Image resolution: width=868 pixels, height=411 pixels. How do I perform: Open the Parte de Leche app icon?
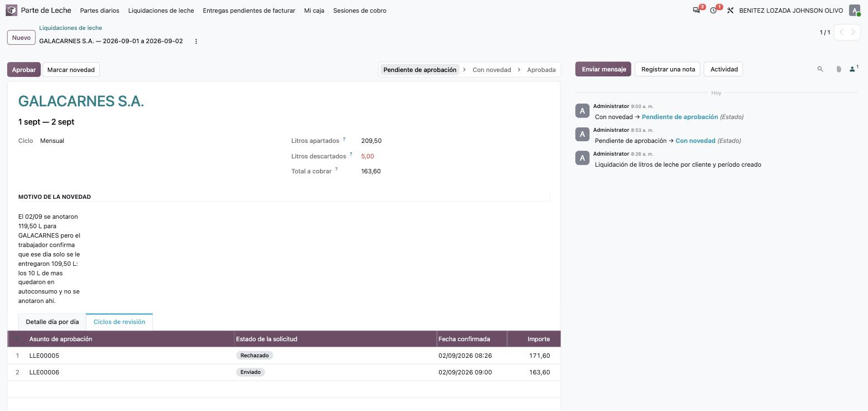pos(12,11)
